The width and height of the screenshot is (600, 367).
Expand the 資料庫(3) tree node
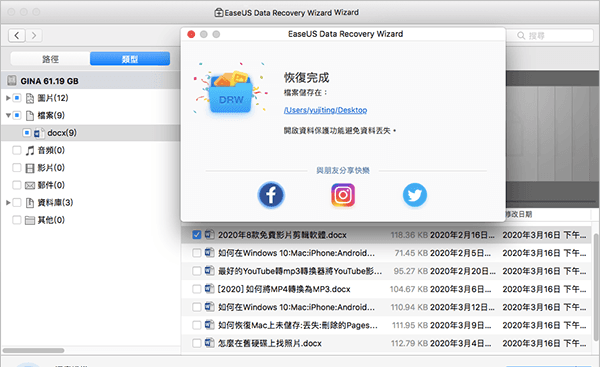tap(8, 202)
